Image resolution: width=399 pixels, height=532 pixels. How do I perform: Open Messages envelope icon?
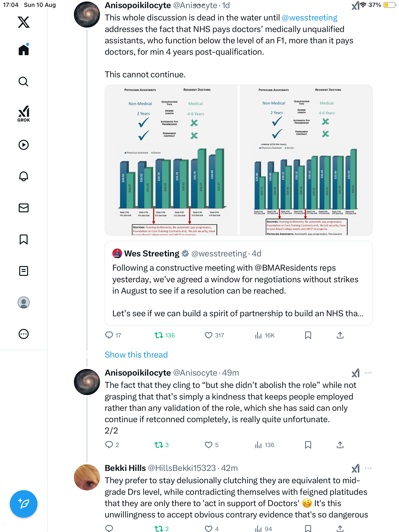(x=24, y=208)
